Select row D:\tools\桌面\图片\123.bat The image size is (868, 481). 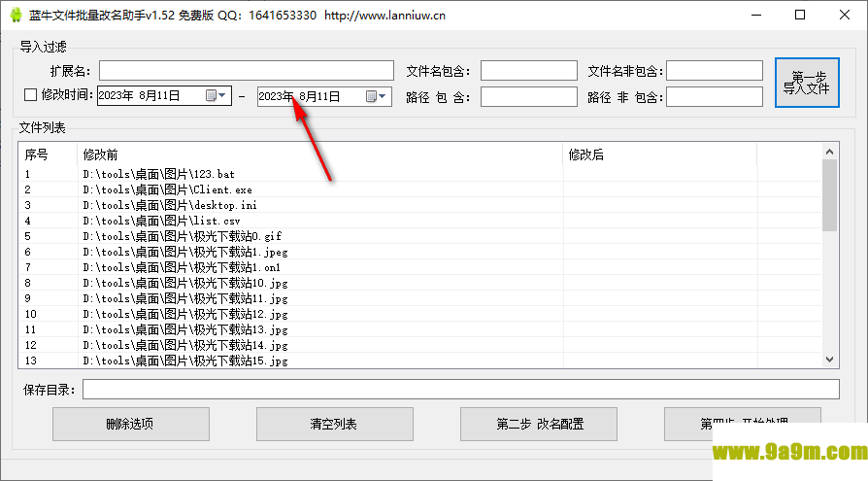pos(419,174)
